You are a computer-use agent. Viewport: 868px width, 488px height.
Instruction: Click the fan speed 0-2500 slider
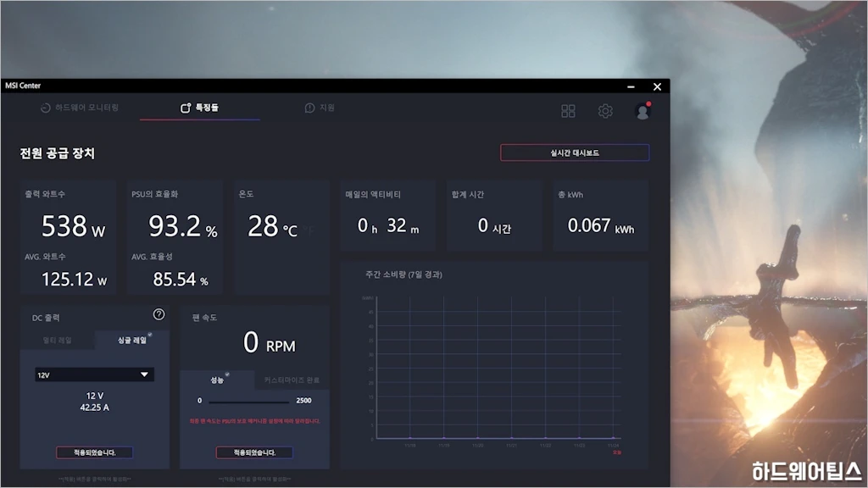pos(249,401)
